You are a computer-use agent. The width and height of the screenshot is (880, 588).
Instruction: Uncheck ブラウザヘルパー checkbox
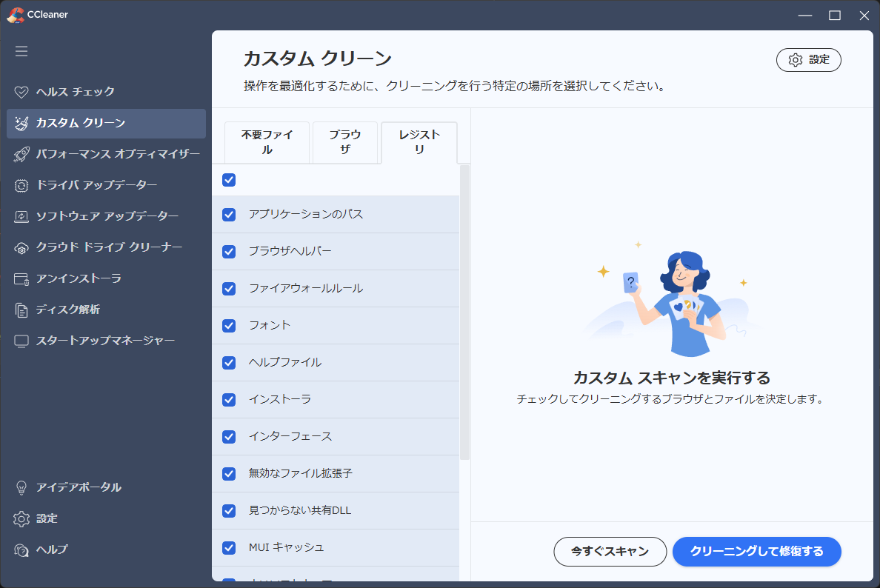tap(229, 252)
